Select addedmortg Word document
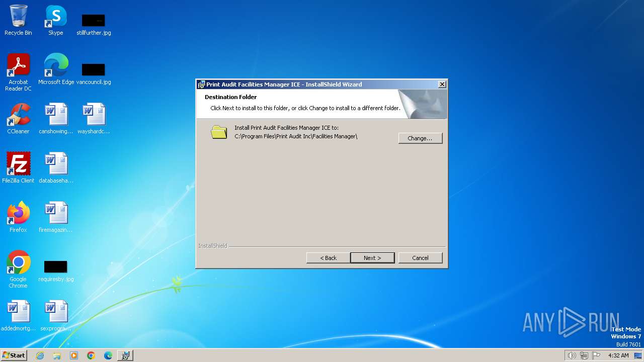Viewport: 644px width, 362px height. click(x=18, y=316)
